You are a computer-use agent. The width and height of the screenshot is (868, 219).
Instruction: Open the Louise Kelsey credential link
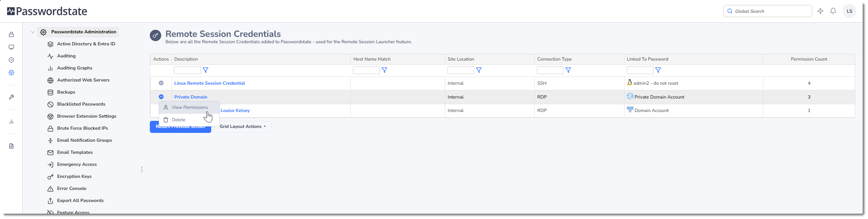tap(235, 111)
